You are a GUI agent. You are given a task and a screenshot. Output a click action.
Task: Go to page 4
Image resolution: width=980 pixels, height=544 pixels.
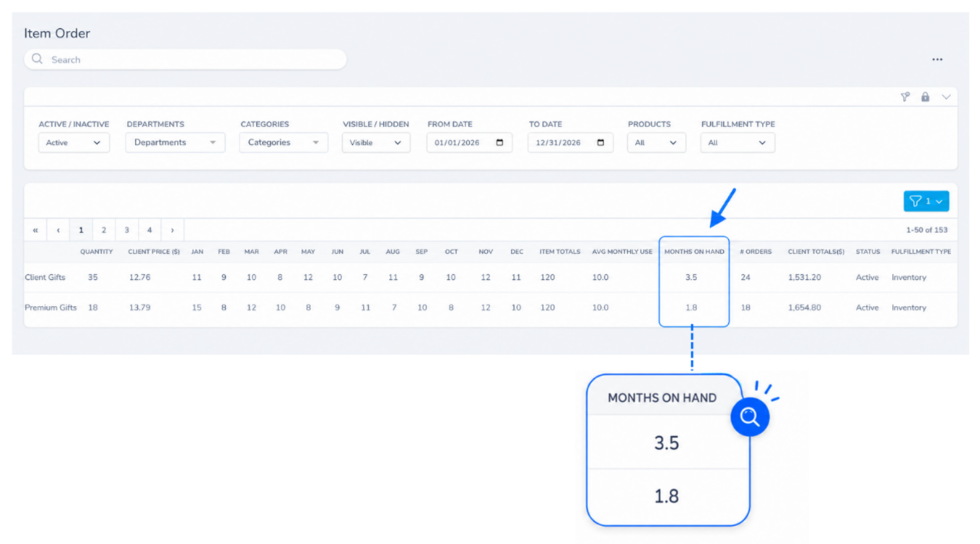click(x=150, y=230)
